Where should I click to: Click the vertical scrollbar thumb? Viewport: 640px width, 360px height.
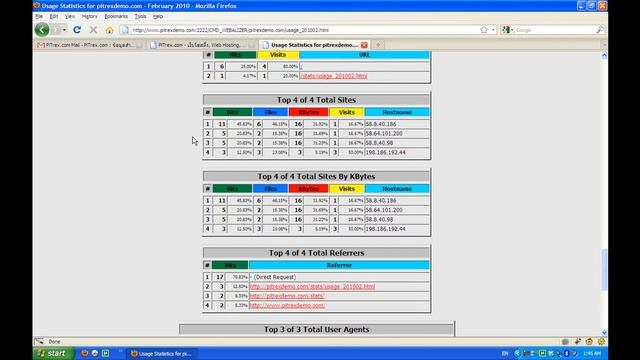(604, 270)
